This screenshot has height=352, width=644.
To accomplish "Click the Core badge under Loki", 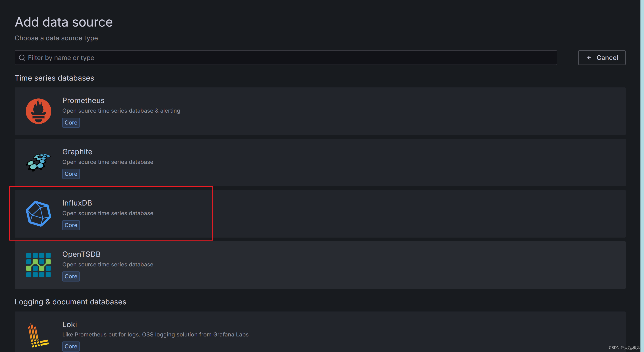I will pyautogui.click(x=71, y=346).
